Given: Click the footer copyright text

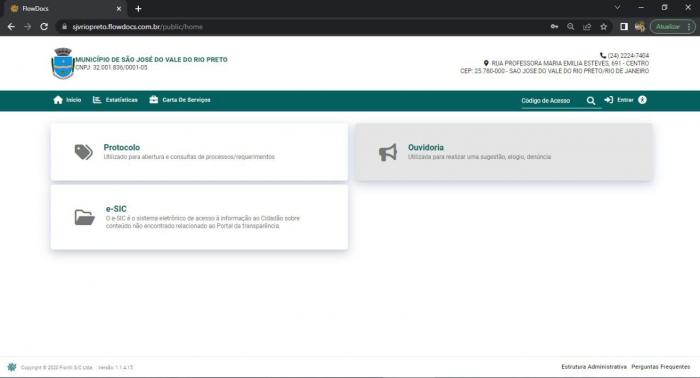Looking at the screenshot, I should pyautogui.click(x=57, y=367).
